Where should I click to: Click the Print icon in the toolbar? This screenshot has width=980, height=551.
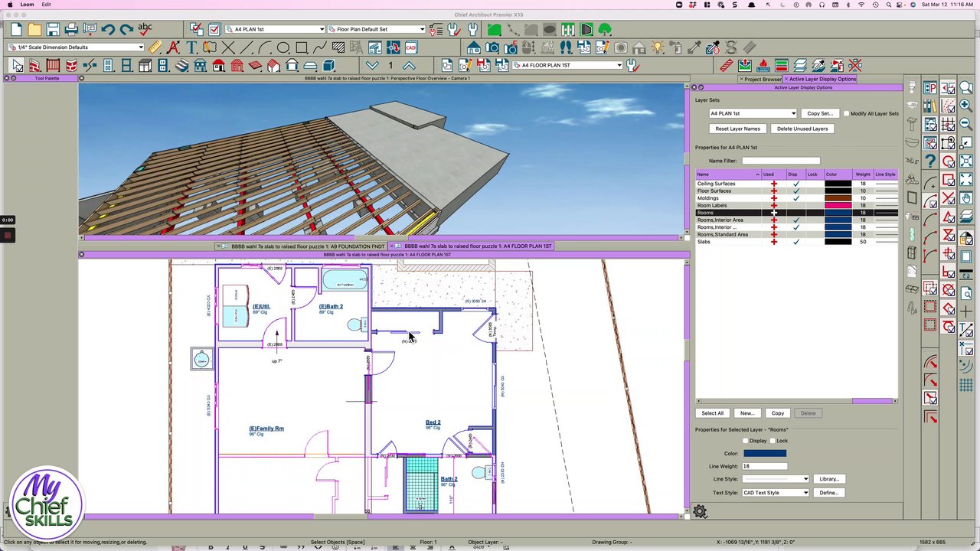(x=71, y=30)
